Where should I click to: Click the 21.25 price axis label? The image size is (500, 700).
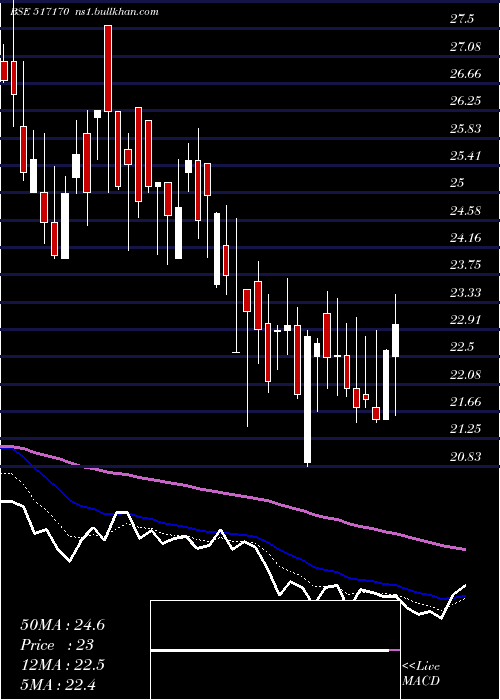465,429
